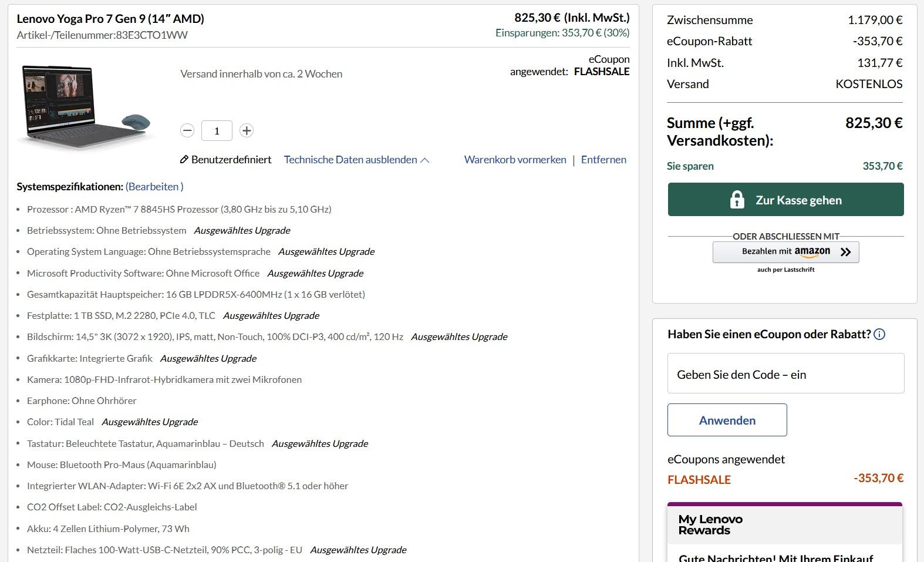Open the Lenovo Yoga Pro 7 Gen 9 title
This screenshot has width=924, height=562.
pyautogui.click(x=110, y=19)
